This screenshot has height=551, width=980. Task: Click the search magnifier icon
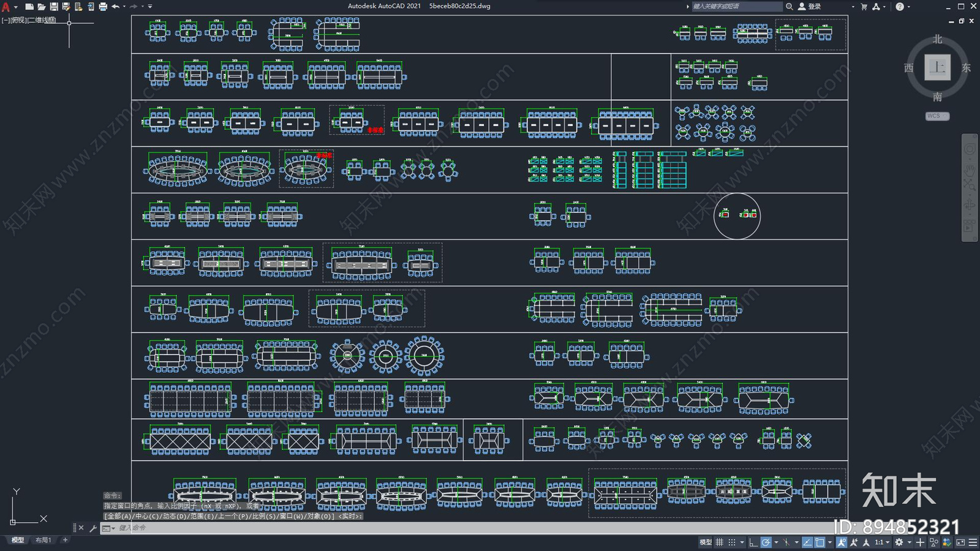(x=790, y=7)
